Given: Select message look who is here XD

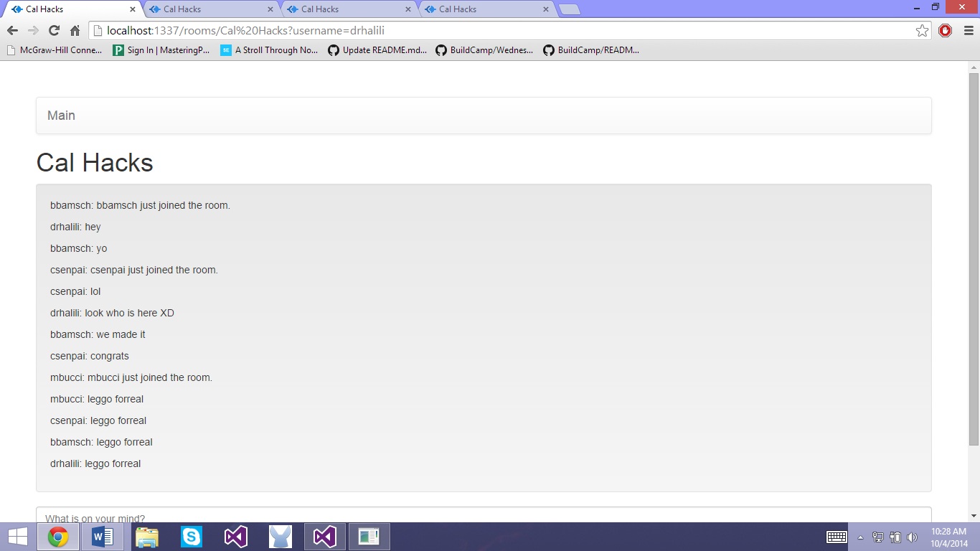Looking at the screenshot, I should [x=112, y=313].
